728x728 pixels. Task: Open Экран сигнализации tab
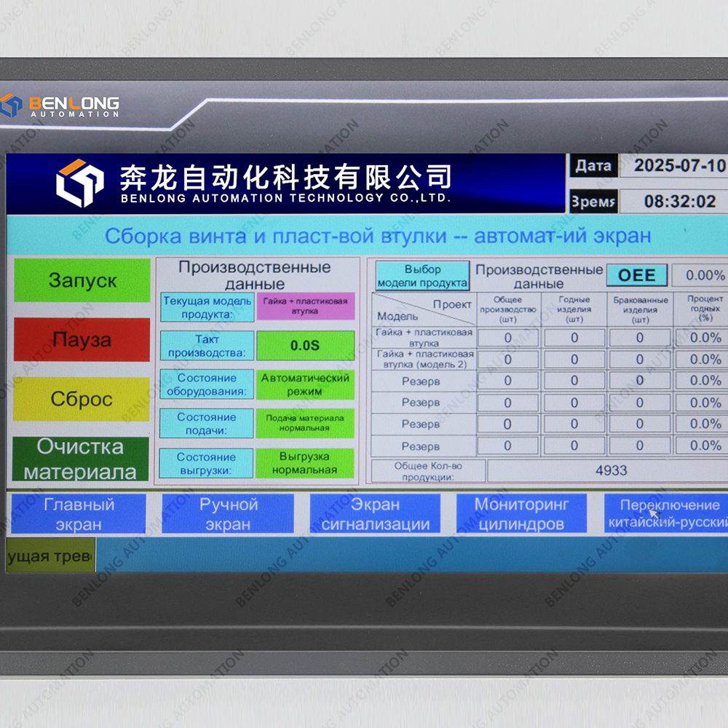coord(375,514)
